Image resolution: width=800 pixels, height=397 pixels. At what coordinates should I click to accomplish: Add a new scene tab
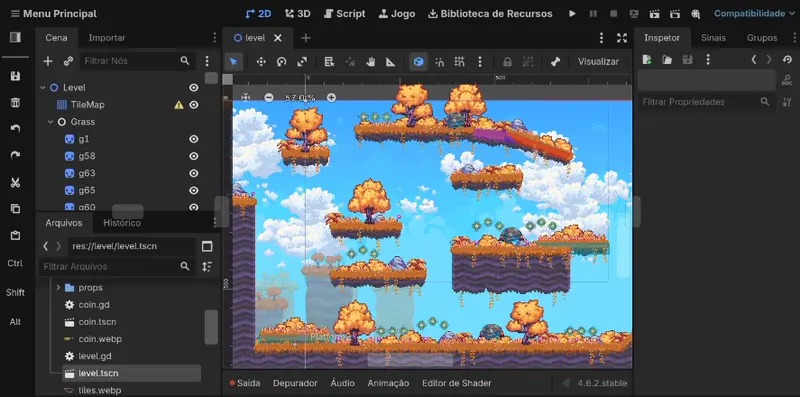click(x=306, y=38)
